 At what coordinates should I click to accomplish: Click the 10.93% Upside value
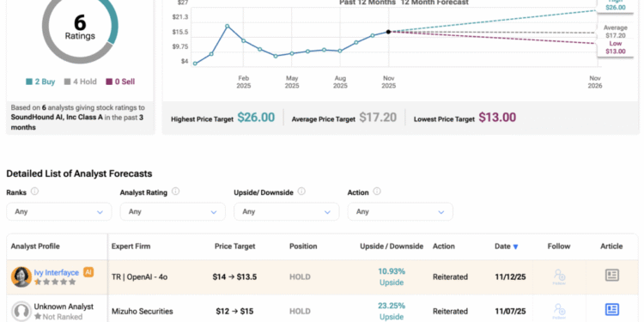[392, 276]
